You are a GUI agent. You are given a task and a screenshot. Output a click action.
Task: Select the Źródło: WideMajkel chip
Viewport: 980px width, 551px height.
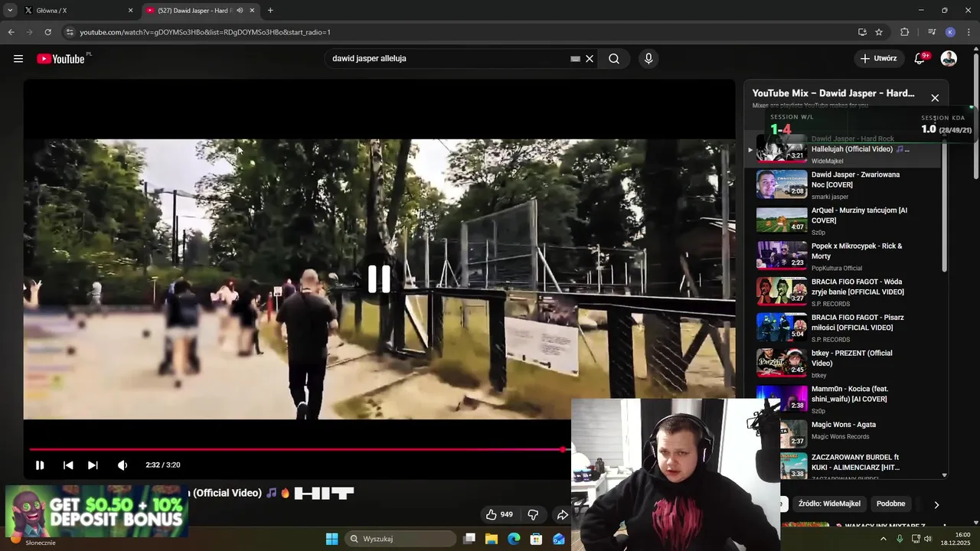pyautogui.click(x=829, y=504)
